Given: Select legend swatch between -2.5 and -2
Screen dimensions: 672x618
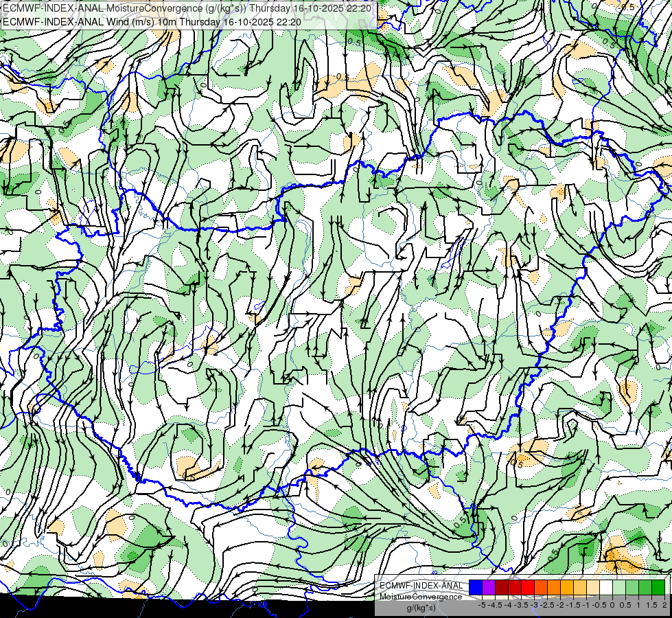Looking at the screenshot, I should click(x=554, y=587).
